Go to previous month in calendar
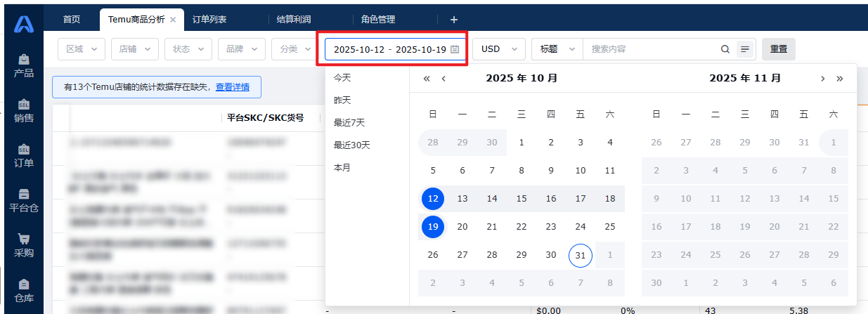The image size is (868, 314). [443, 79]
